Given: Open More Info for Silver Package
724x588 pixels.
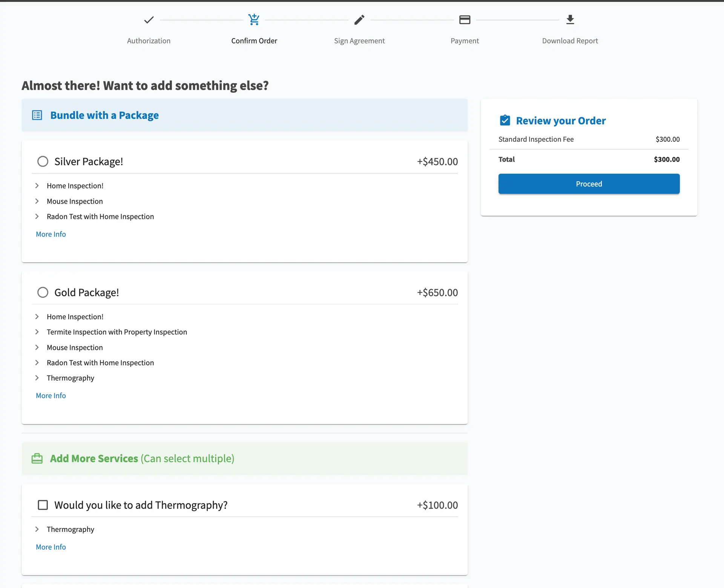Looking at the screenshot, I should click(x=51, y=234).
